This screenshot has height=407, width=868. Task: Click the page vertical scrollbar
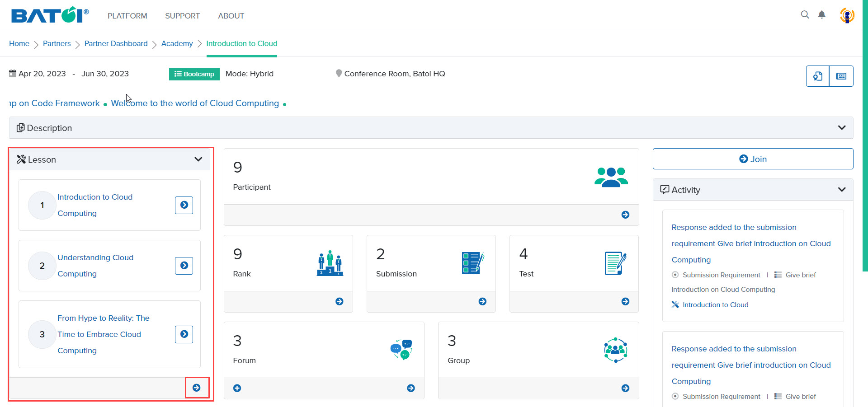click(x=865, y=136)
